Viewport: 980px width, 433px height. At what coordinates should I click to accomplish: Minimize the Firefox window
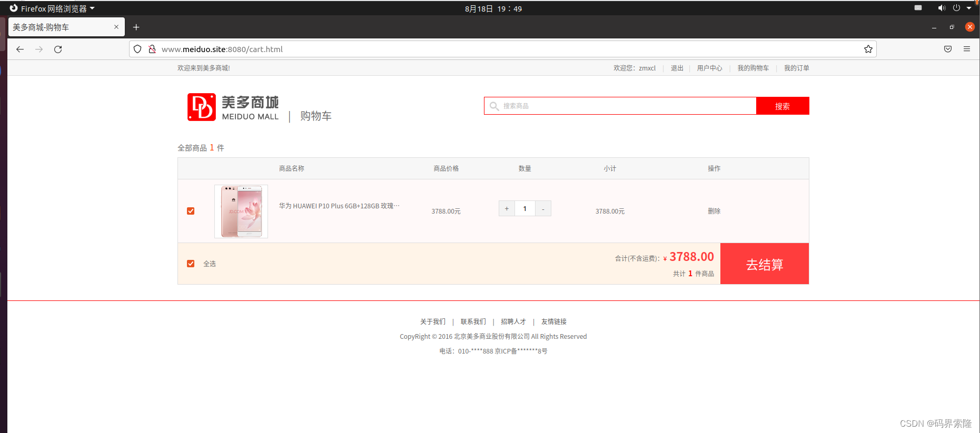[934, 27]
